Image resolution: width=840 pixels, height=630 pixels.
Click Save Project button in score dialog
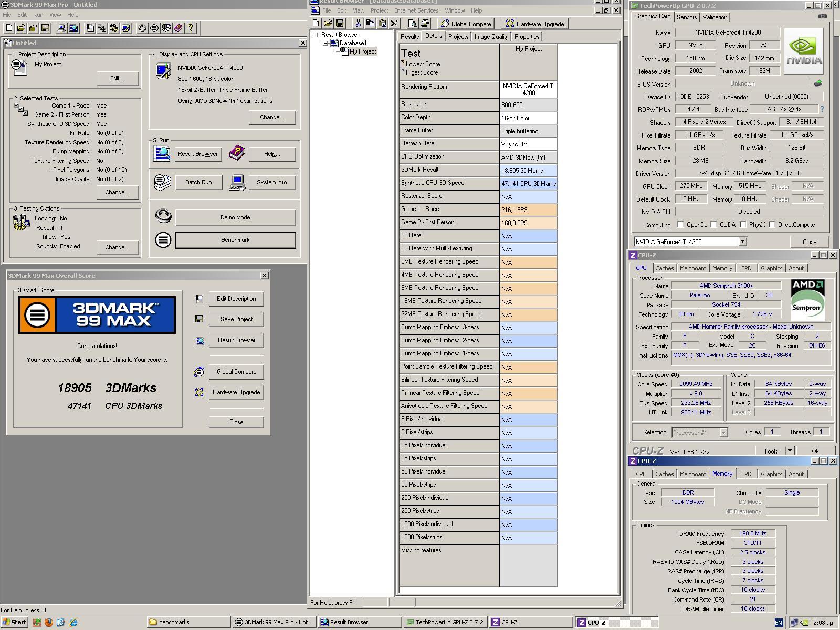point(236,319)
